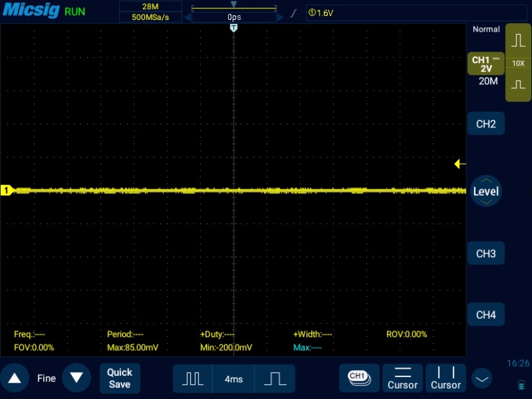Open the CH1 channel stack selector
The width and height of the screenshot is (532, 399).
(359, 378)
